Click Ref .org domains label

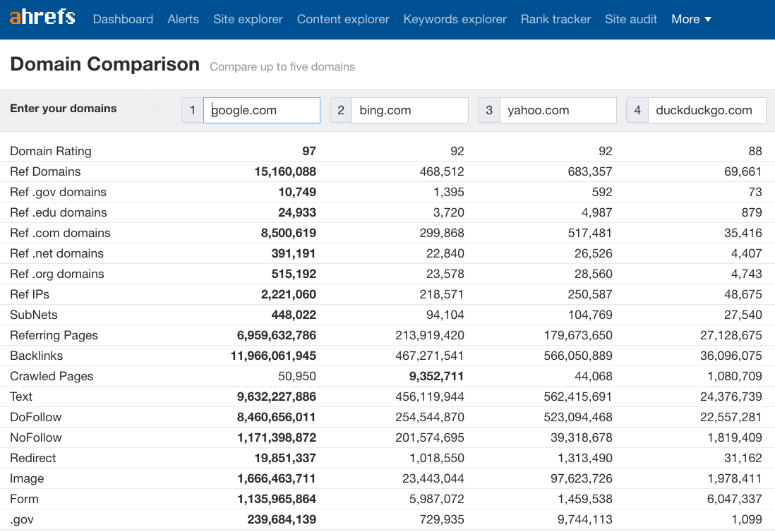point(57,274)
